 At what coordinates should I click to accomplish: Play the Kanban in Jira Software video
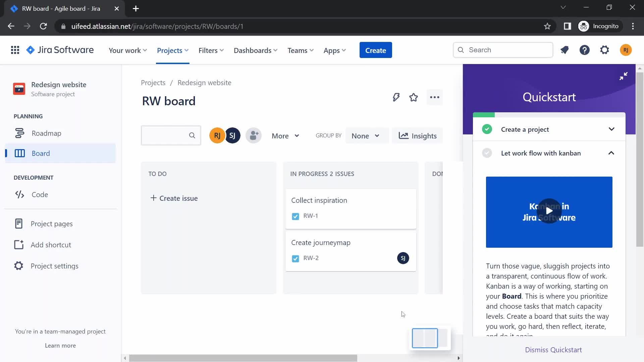(x=549, y=211)
